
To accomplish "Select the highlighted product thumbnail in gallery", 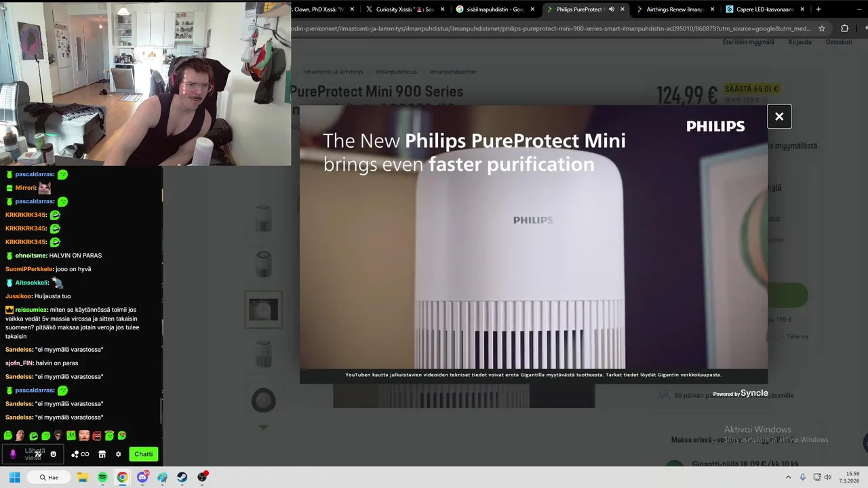I will pyautogui.click(x=263, y=310).
